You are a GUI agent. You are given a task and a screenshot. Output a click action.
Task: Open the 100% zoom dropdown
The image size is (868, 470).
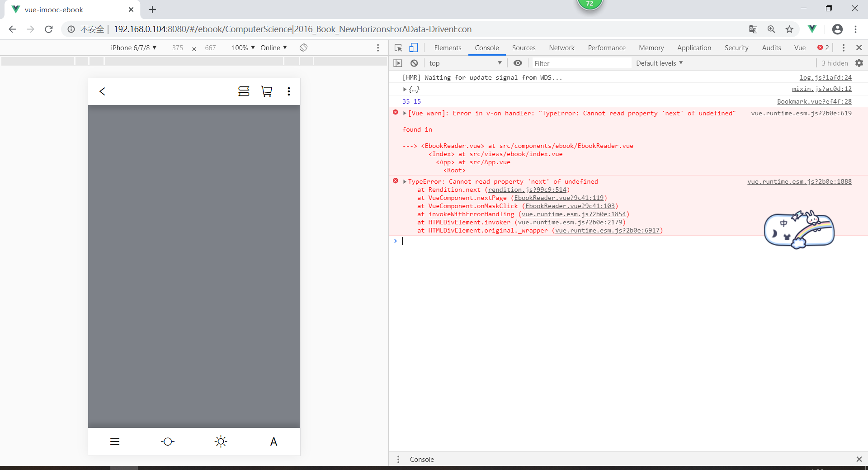(x=243, y=47)
